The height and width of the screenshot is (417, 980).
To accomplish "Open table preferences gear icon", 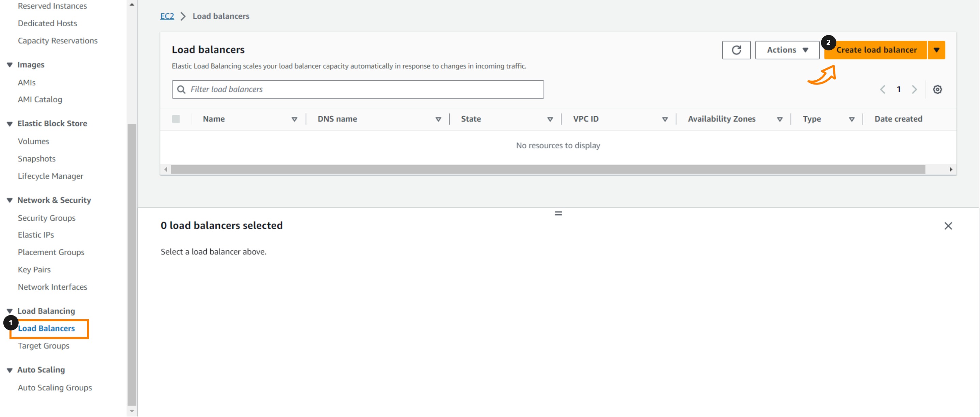I will point(937,89).
